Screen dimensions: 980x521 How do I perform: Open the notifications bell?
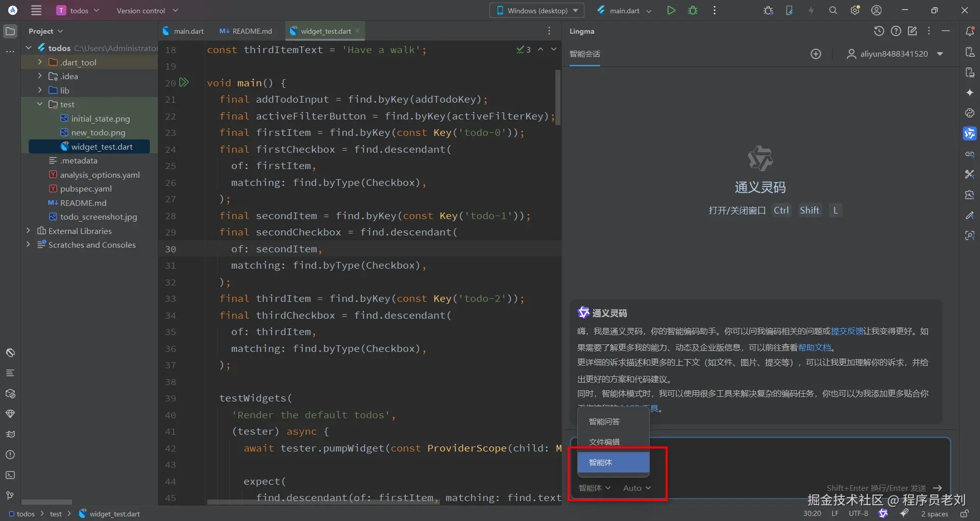pyautogui.click(x=970, y=31)
